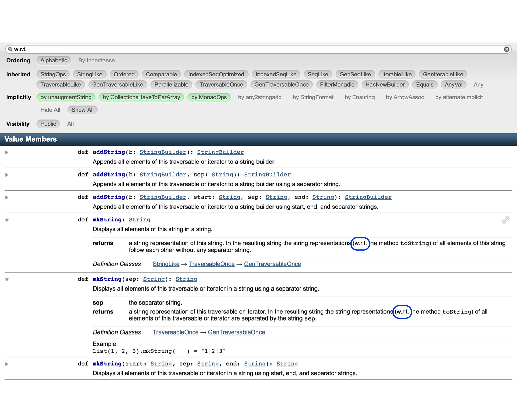
Task: Open the GenTraversableOnce link
Action: coord(272,264)
